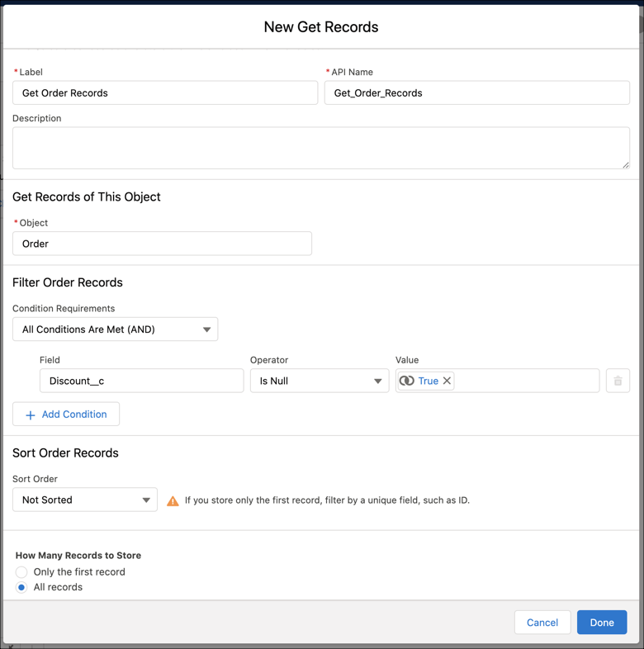Click the unique field warning message text

(x=328, y=500)
